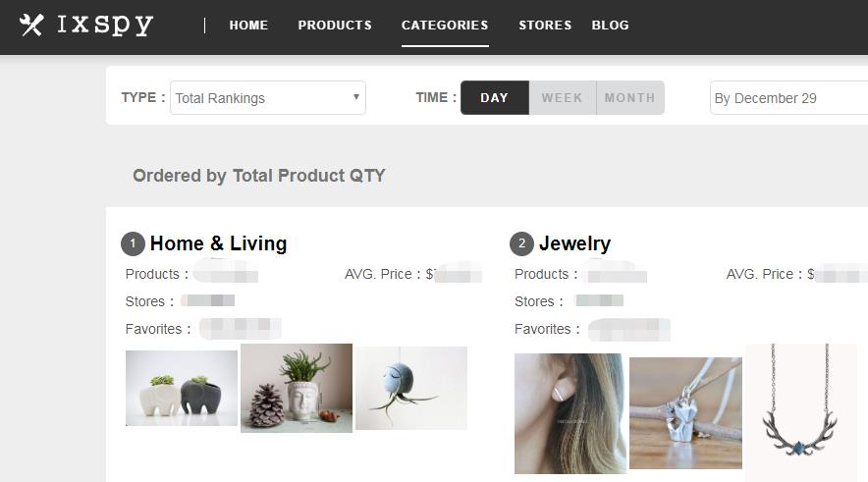Click the rank 2 badge for Jewelry
The height and width of the screenshot is (482, 868).
point(521,243)
